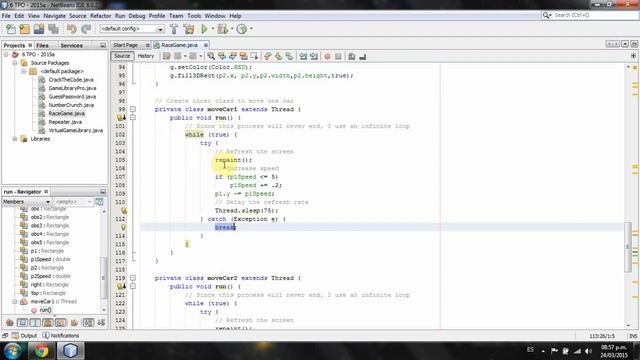Open the Source menu
Screen dimensions: 640x360
[78, 16]
